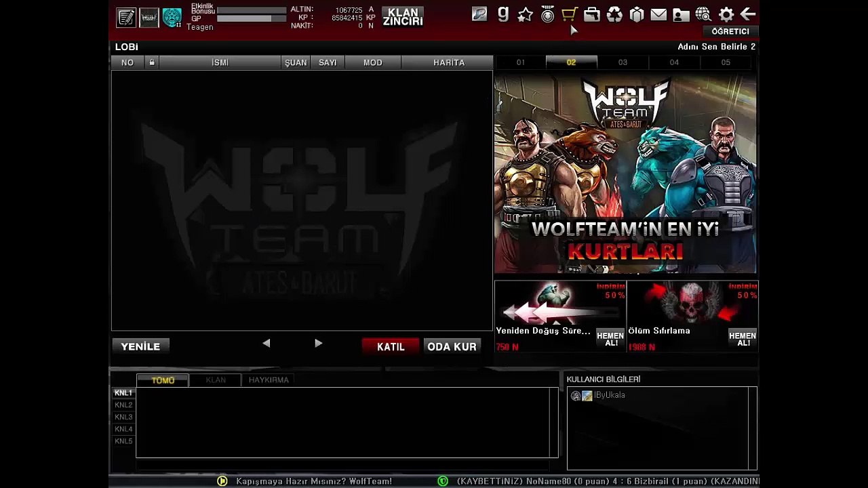Image resolution: width=868 pixels, height=488 pixels.
Task: Click the 1988 N price text
Action: (x=642, y=347)
